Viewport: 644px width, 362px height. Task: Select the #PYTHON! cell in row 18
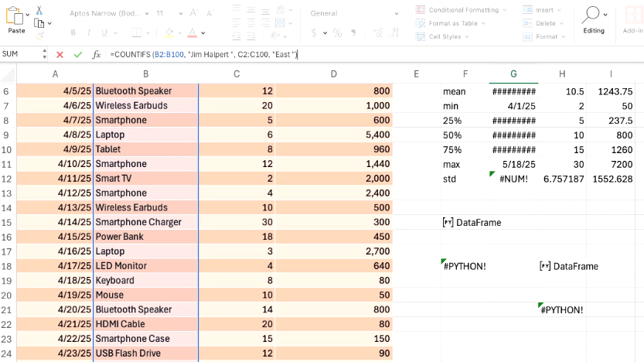point(465,266)
